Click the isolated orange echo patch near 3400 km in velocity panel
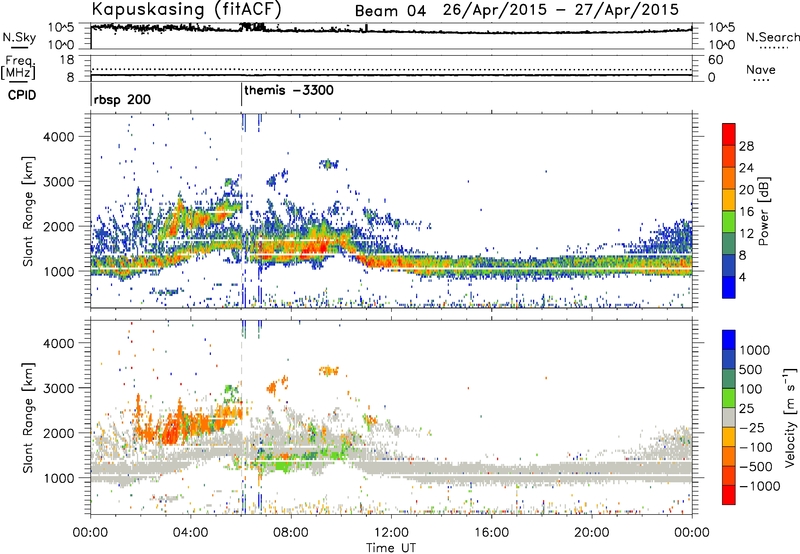The height and width of the screenshot is (554, 800). pos(329,370)
